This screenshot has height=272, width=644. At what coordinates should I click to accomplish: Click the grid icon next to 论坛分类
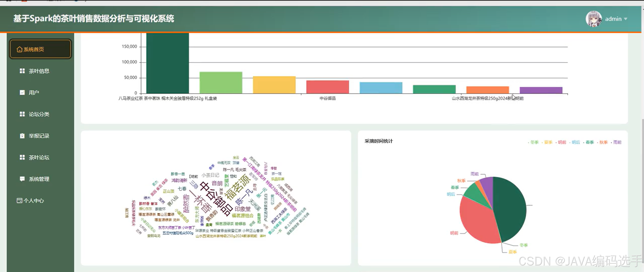pyautogui.click(x=22, y=114)
